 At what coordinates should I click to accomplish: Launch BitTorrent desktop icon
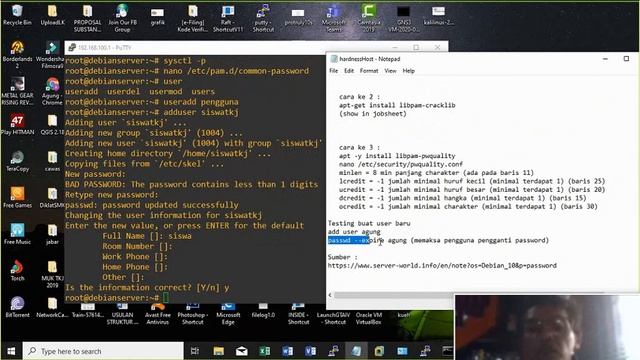17,307
